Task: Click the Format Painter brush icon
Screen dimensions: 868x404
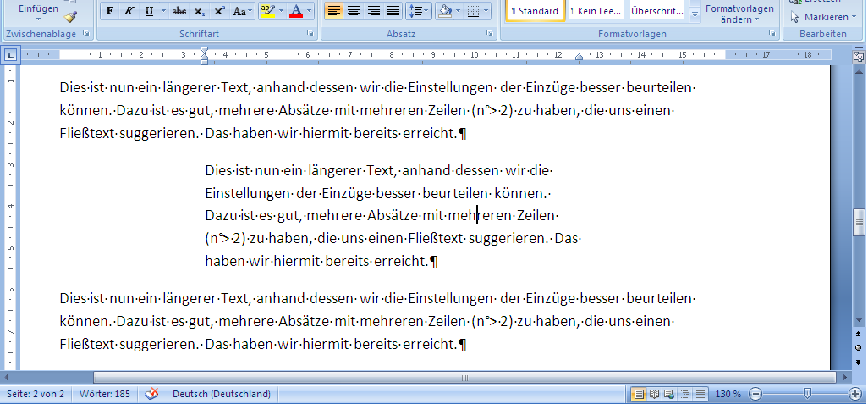Action: click(x=69, y=16)
